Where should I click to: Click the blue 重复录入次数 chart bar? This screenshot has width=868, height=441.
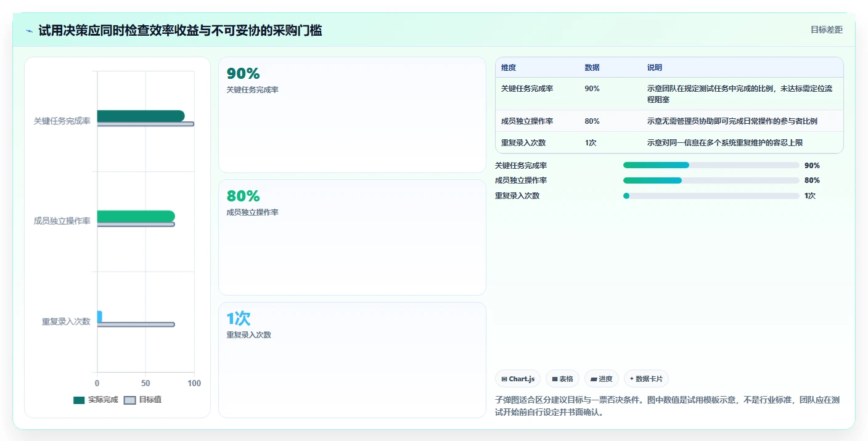click(x=99, y=316)
